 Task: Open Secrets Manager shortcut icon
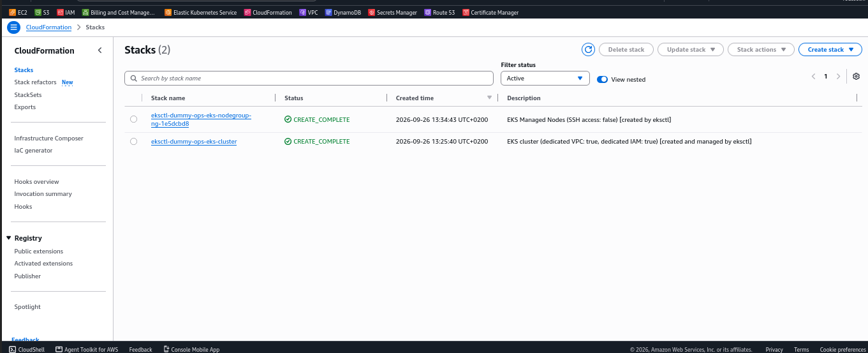pyautogui.click(x=372, y=12)
